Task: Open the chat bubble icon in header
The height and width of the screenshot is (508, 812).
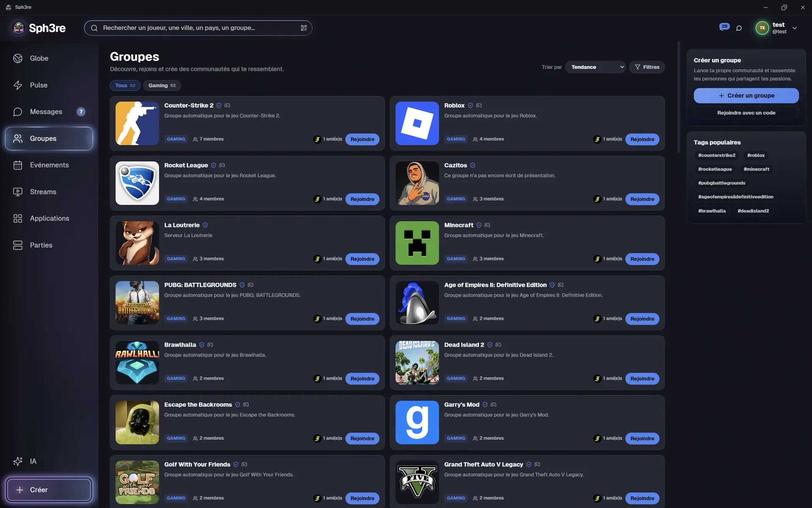Action: click(739, 28)
